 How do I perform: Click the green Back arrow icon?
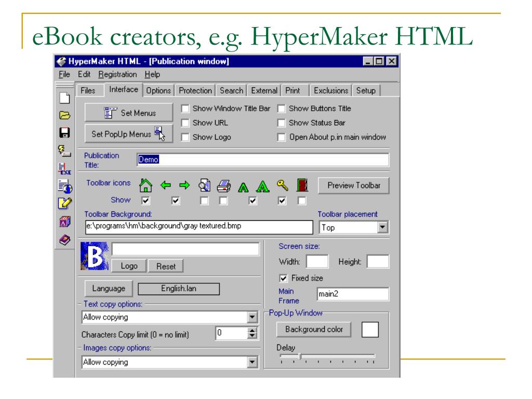(166, 185)
